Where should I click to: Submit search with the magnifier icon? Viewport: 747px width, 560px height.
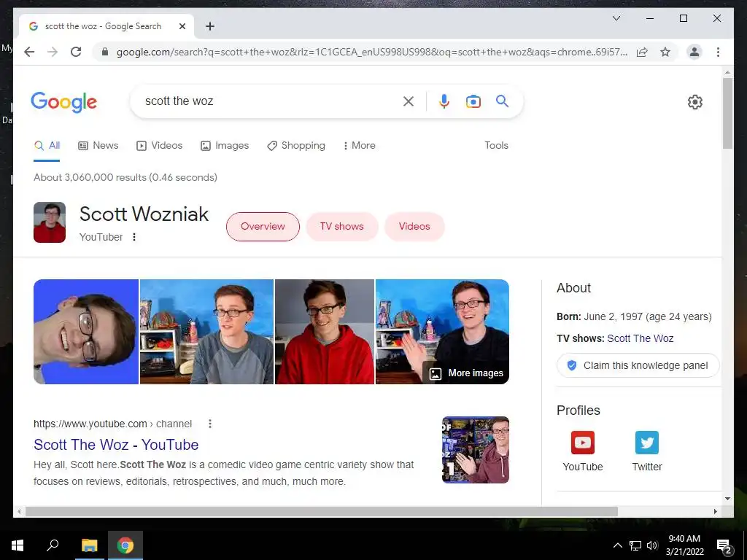click(502, 101)
